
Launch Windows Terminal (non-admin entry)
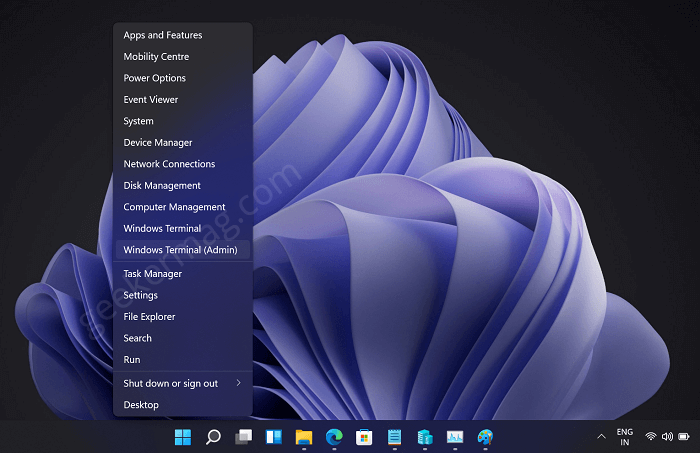[x=183, y=228]
